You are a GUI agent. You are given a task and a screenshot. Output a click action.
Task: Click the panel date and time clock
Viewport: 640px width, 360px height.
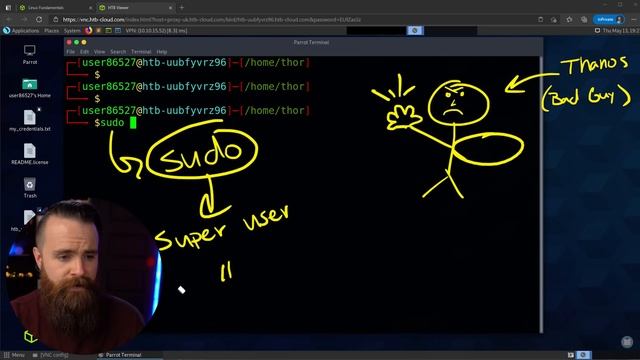click(620, 31)
